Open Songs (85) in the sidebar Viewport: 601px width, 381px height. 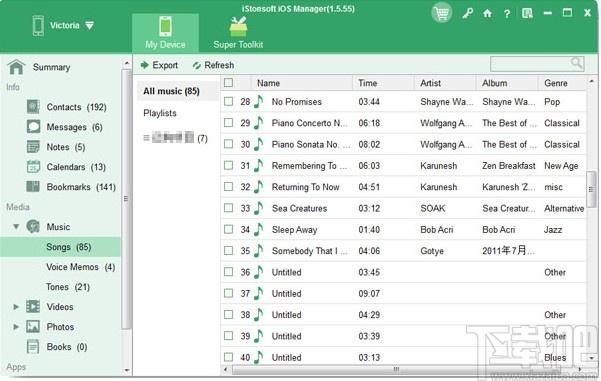click(60, 247)
